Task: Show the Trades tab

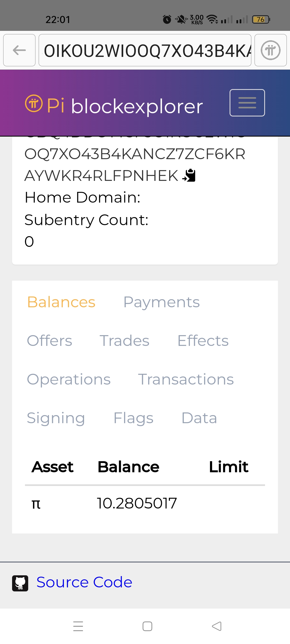Action: pos(124,341)
